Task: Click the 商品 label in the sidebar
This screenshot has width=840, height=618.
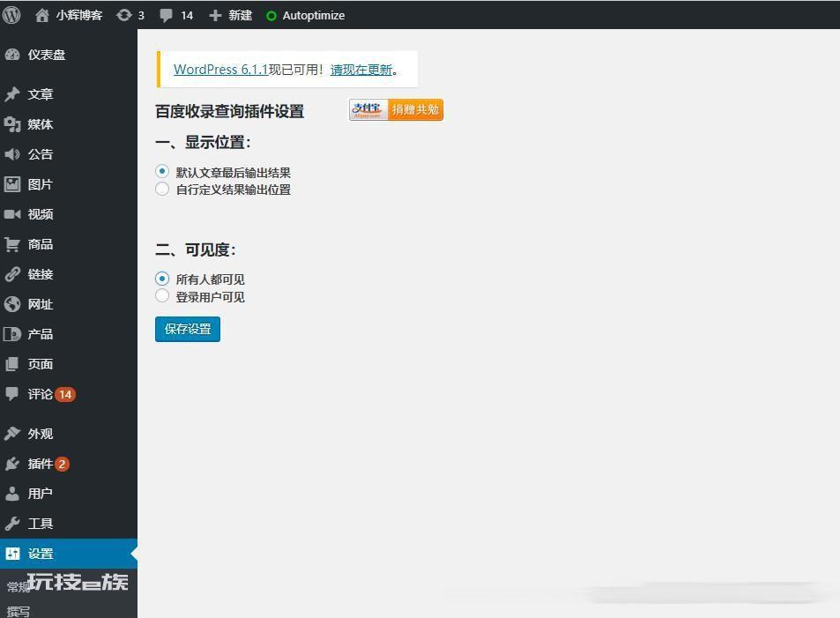Action: [x=41, y=244]
